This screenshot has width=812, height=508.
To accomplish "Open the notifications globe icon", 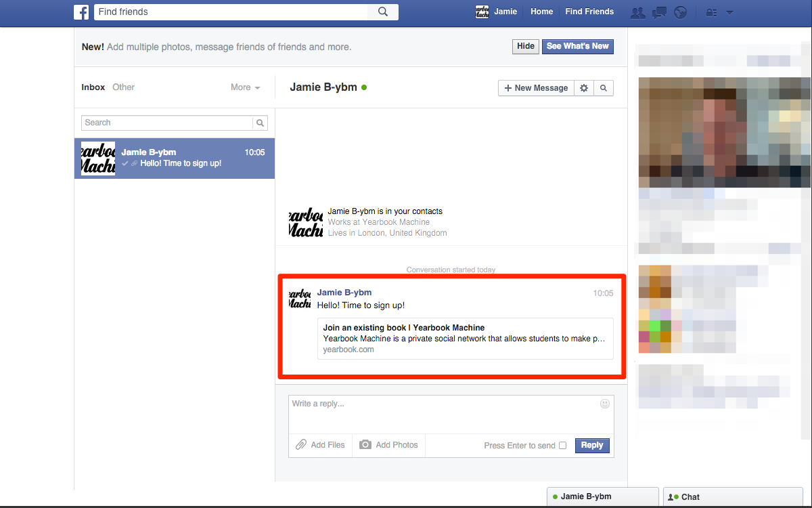I will pyautogui.click(x=681, y=12).
